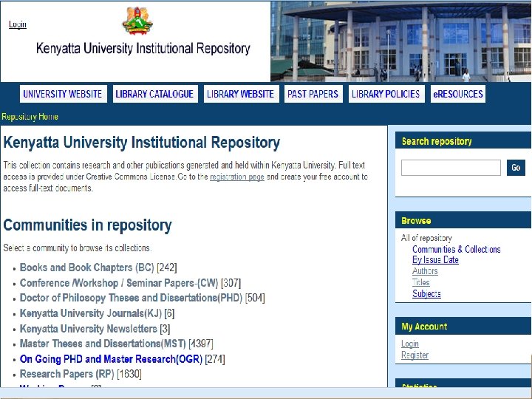Screen dimensions: 532x399
Task: Open Conference/Workshop/Seminar Papers-(CW) community
Action: click(x=119, y=282)
